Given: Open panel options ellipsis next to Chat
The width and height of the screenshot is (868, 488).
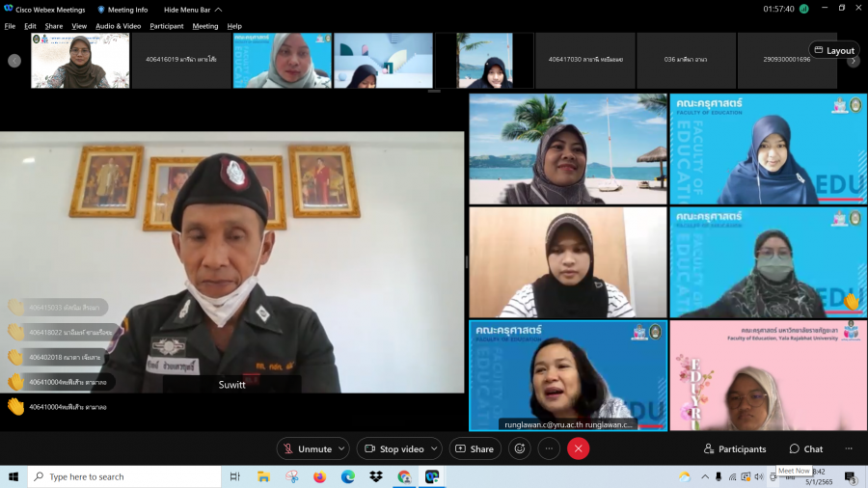Looking at the screenshot, I should 849,448.
